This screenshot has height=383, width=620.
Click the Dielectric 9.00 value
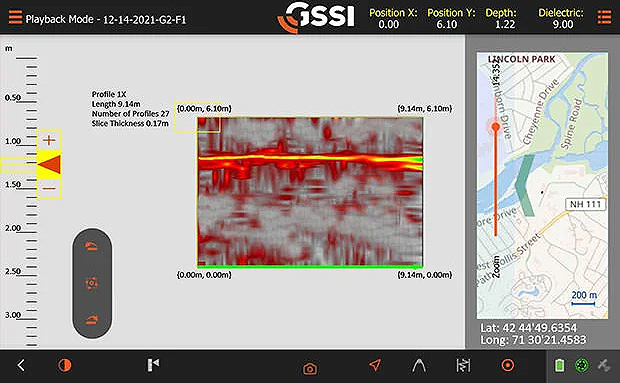tap(563, 25)
